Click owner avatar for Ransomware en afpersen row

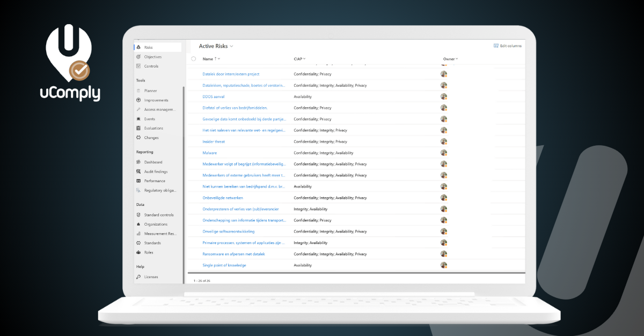click(x=444, y=254)
